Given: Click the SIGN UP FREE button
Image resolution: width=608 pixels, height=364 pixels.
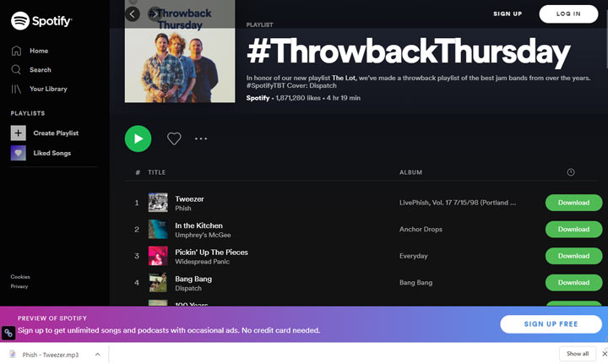Looking at the screenshot, I should pyautogui.click(x=551, y=324).
